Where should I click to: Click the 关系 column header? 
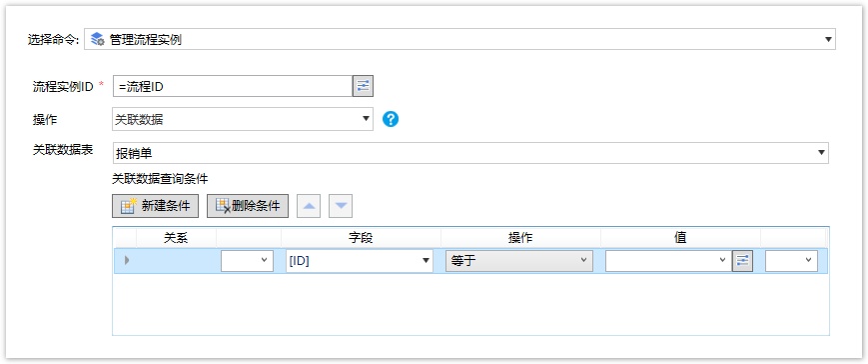pos(176,238)
